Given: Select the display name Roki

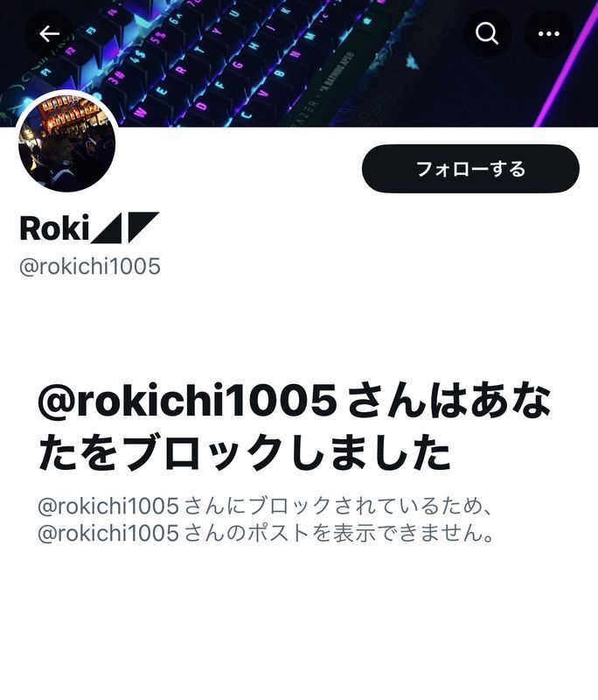Looking at the screenshot, I should [54, 227].
